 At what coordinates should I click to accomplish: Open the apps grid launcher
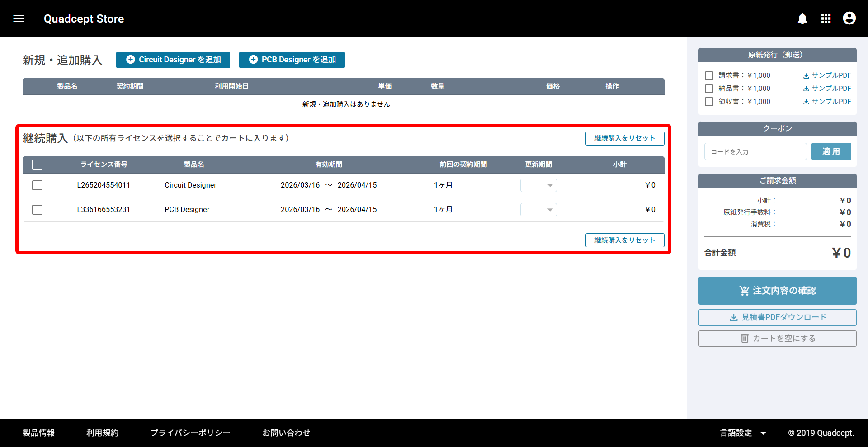[x=826, y=19]
